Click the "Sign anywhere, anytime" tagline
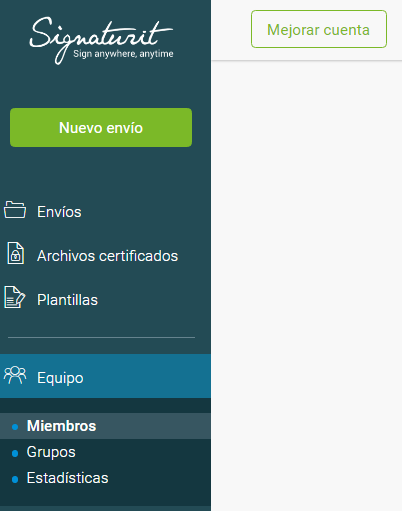 [x=123, y=54]
